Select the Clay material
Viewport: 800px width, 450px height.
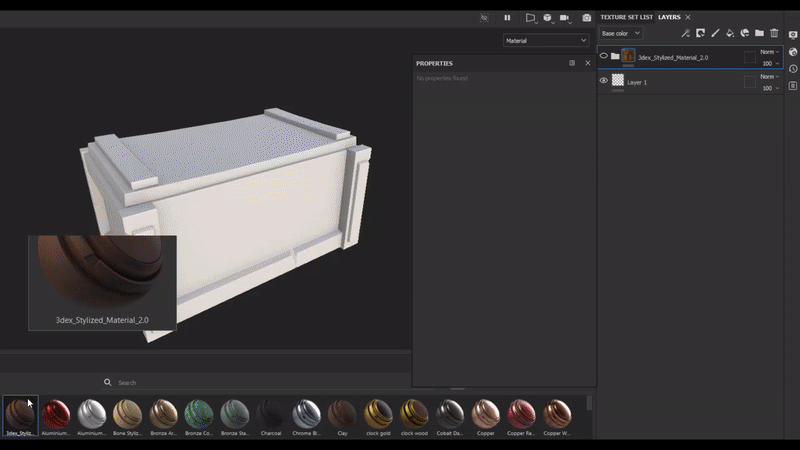[342, 417]
